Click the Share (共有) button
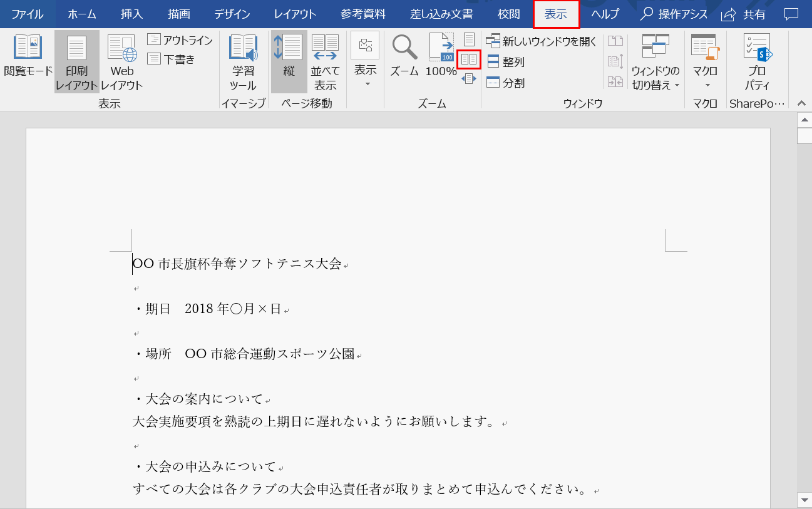Image resolution: width=812 pixels, height=509 pixels. click(x=744, y=14)
